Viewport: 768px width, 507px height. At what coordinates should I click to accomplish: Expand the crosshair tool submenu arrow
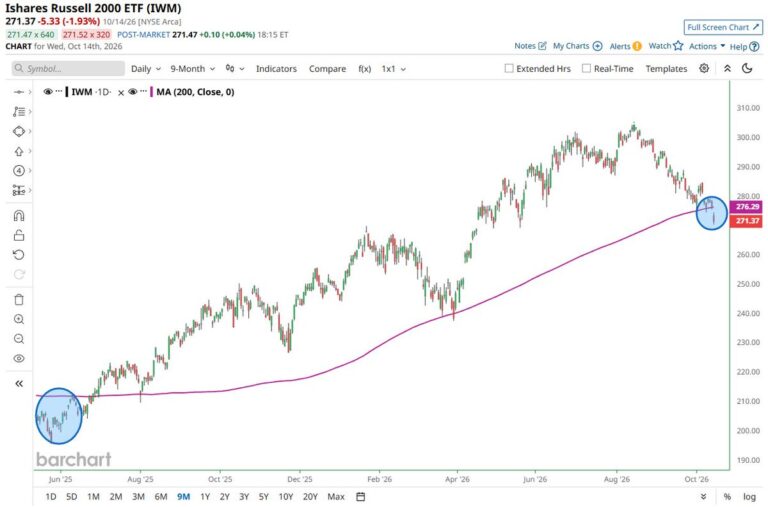click(30, 92)
